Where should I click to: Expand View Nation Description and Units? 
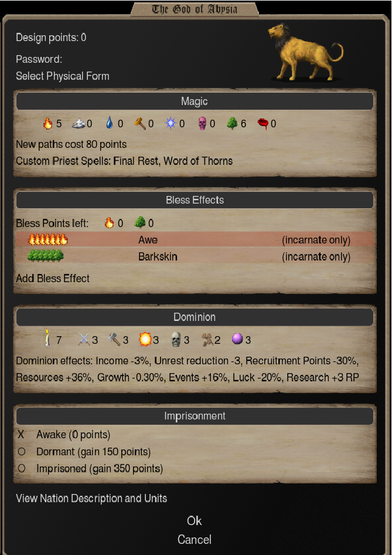(x=90, y=498)
